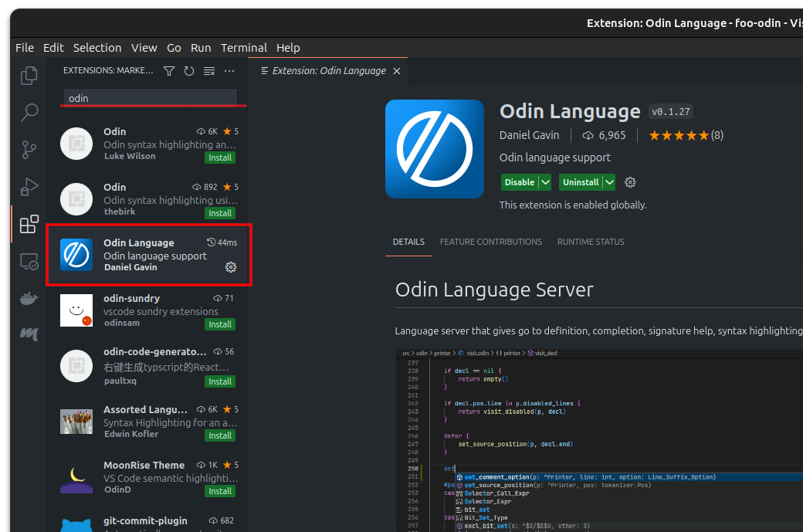Open the Go menu

pos(174,48)
